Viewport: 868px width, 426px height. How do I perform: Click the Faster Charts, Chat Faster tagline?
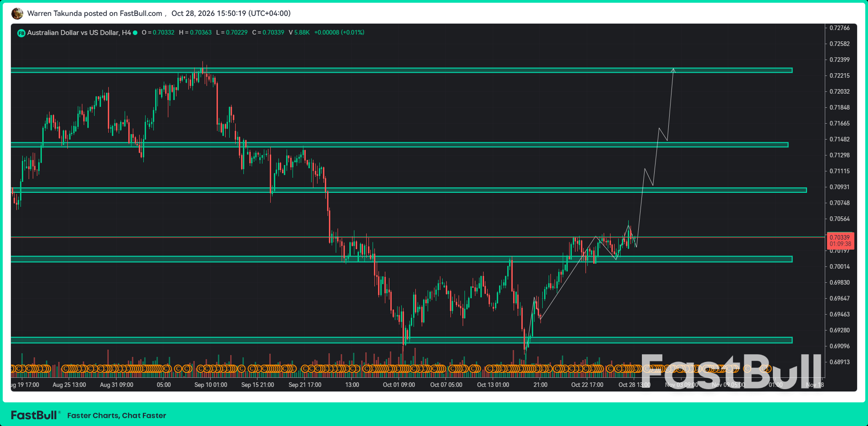tap(116, 416)
